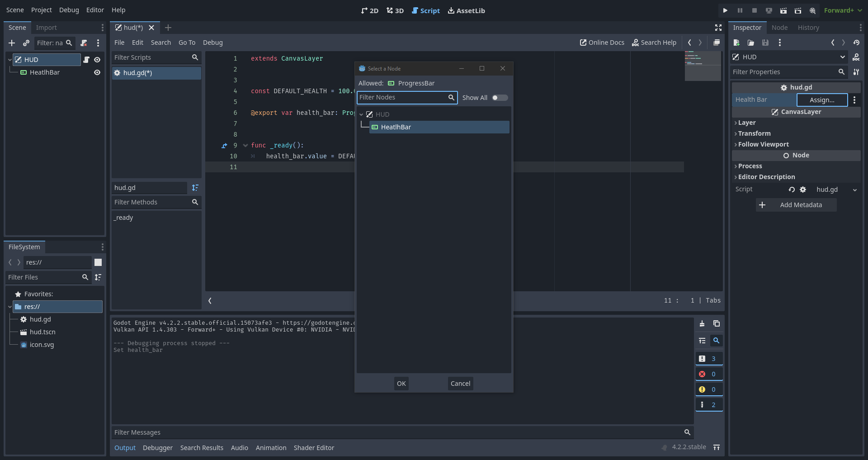Toggle the FileSystem split mode square icon
The width and height of the screenshot is (868, 460).
pyautogui.click(x=98, y=262)
